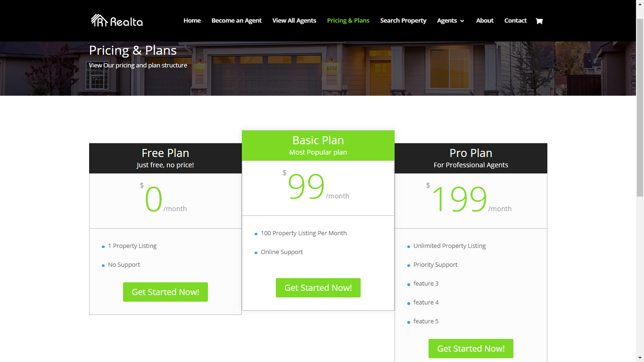Click Get Started Now for Pro Plan

click(x=471, y=349)
